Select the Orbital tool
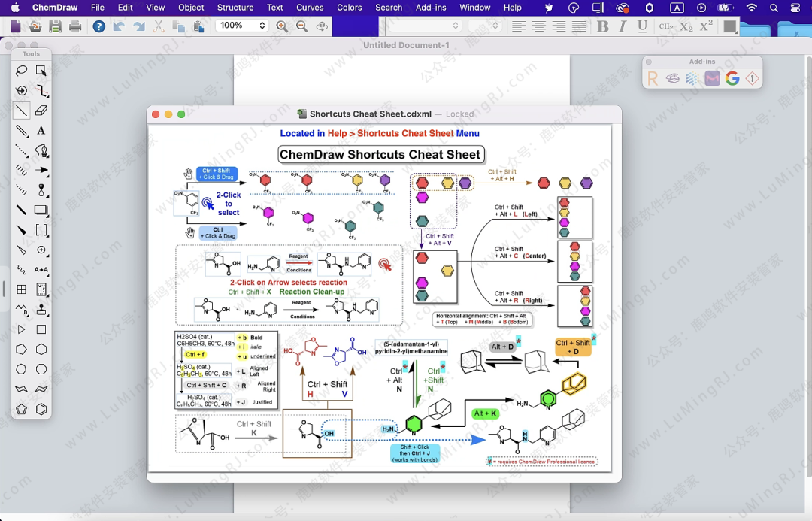Image resolution: width=812 pixels, height=521 pixels. [x=41, y=190]
